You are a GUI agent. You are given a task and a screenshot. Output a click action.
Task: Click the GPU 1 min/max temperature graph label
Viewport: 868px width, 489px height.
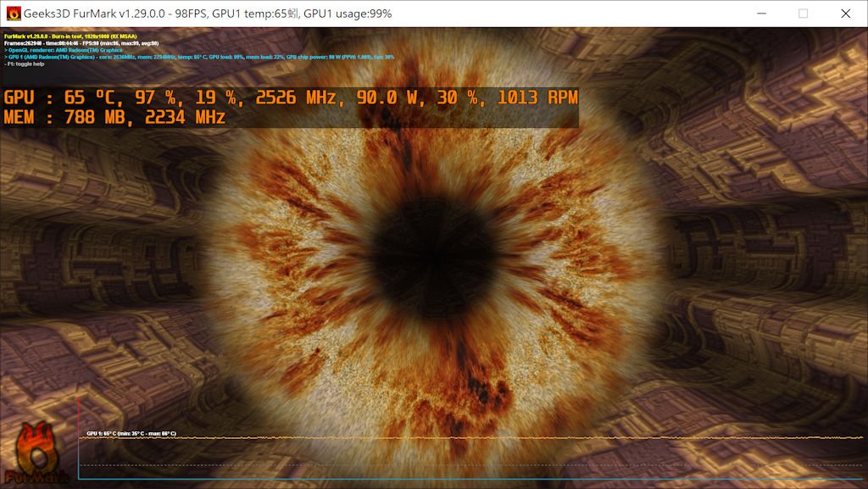(131, 433)
